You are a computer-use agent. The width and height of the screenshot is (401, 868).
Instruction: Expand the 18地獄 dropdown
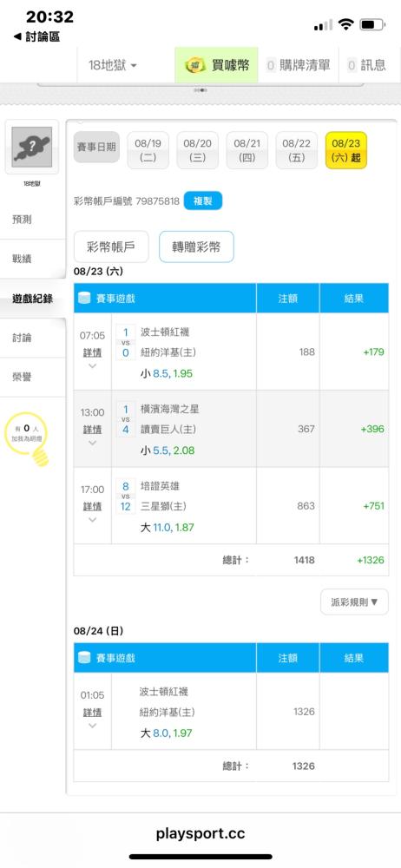pos(113,65)
